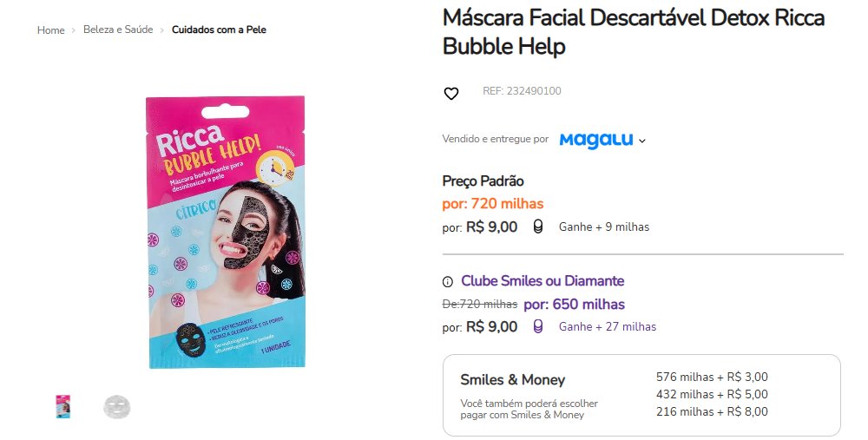Click the main Ricca Bubble Help product image
This screenshot has height=440, width=868.
[x=226, y=232]
